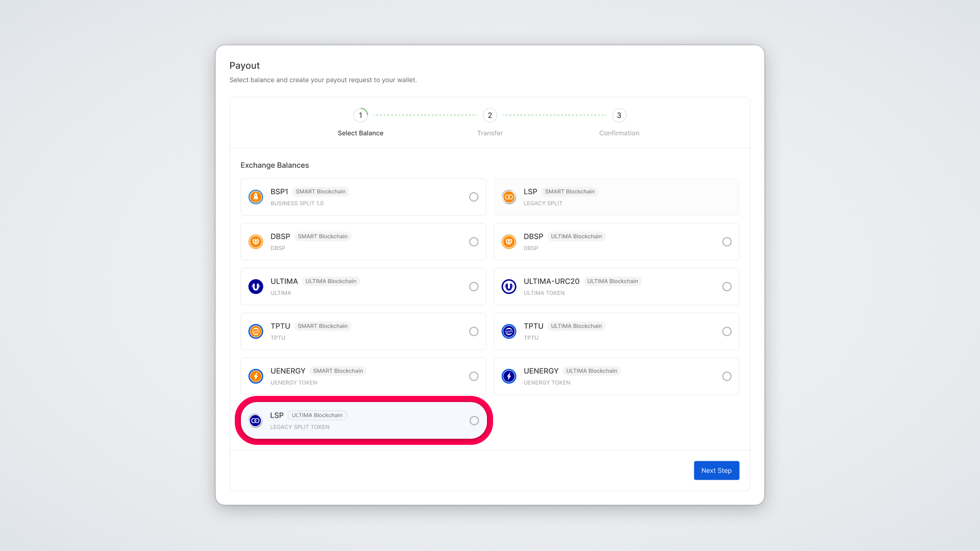
Task: Click the LSP ULTIMA Blockchain coin icon
Action: point(255,421)
